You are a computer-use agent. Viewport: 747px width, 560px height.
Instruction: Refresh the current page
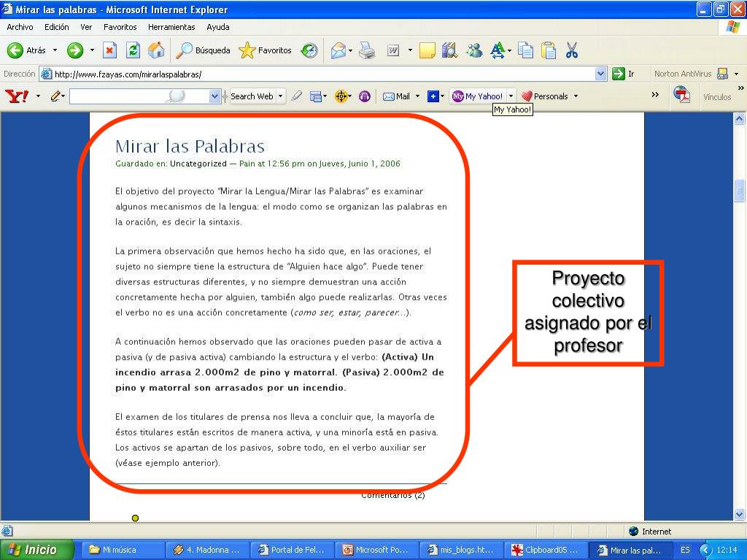point(133,50)
